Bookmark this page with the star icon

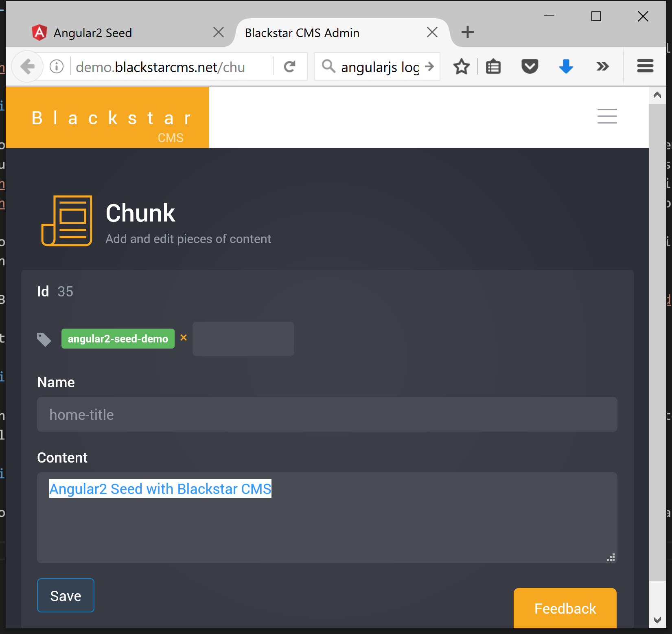coord(462,66)
